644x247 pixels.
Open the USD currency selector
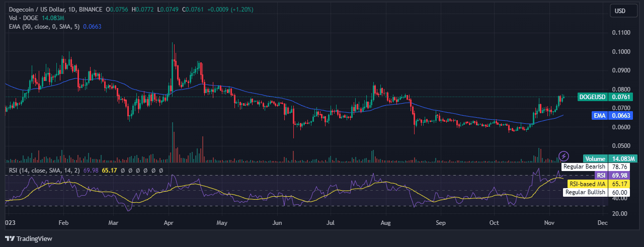pyautogui.click(x=624, y=11)
